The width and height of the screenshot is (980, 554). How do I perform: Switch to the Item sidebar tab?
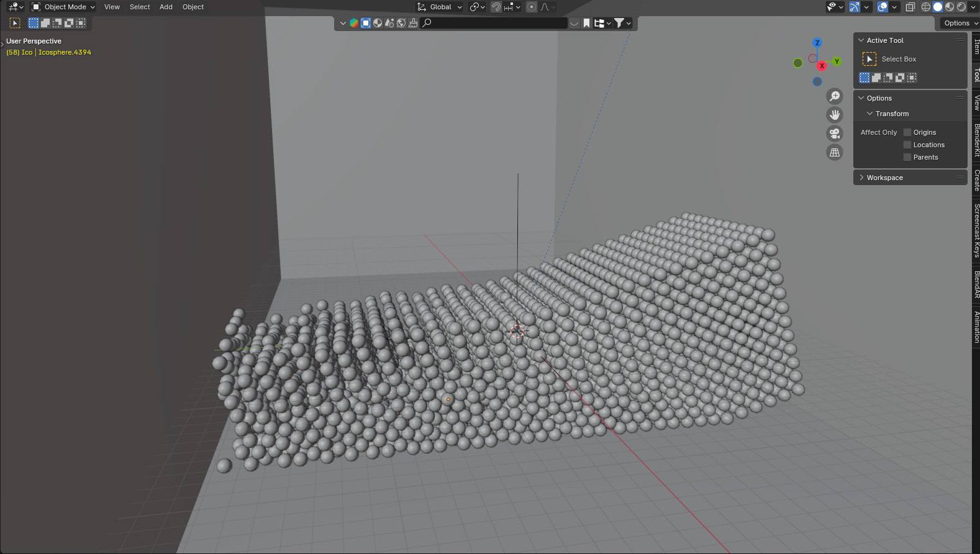(x=976, y=47)
